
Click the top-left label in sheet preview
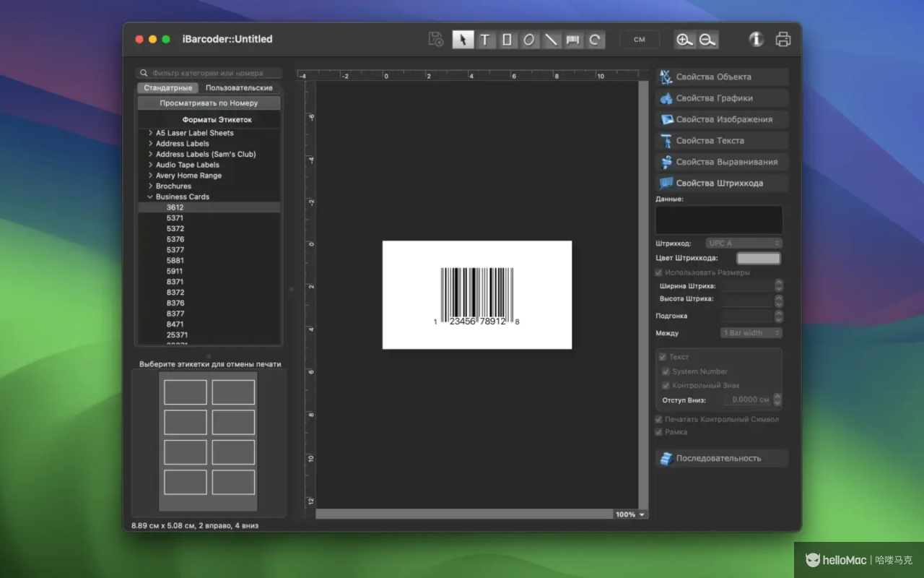(x=186, y=392)
